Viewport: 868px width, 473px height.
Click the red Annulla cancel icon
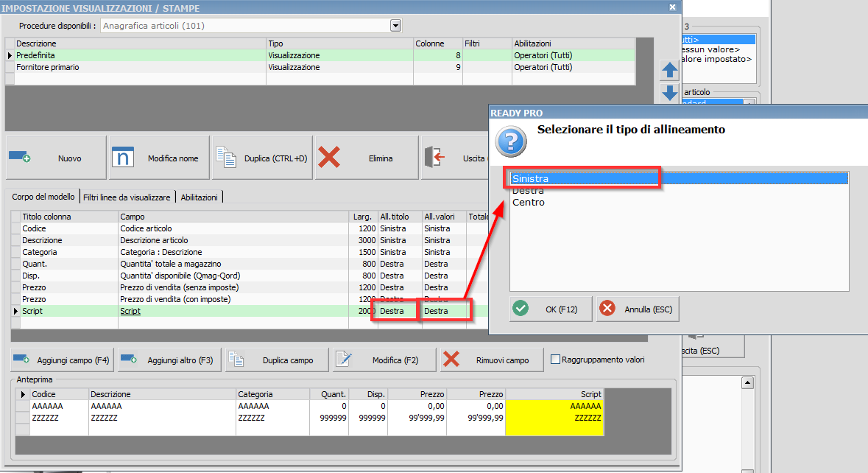607,309
